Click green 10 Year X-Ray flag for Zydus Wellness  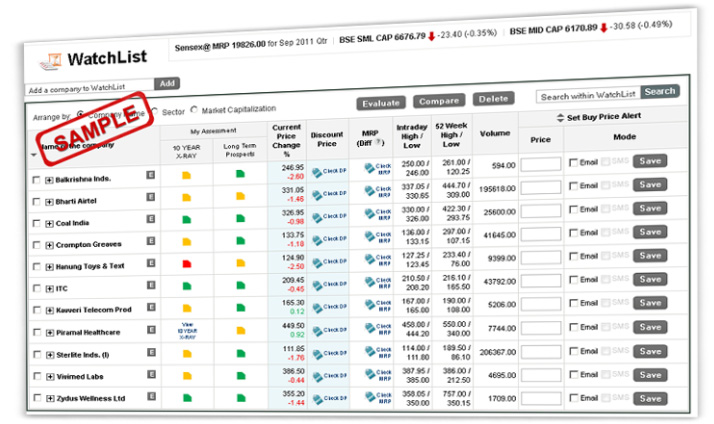tap(187, 398)
